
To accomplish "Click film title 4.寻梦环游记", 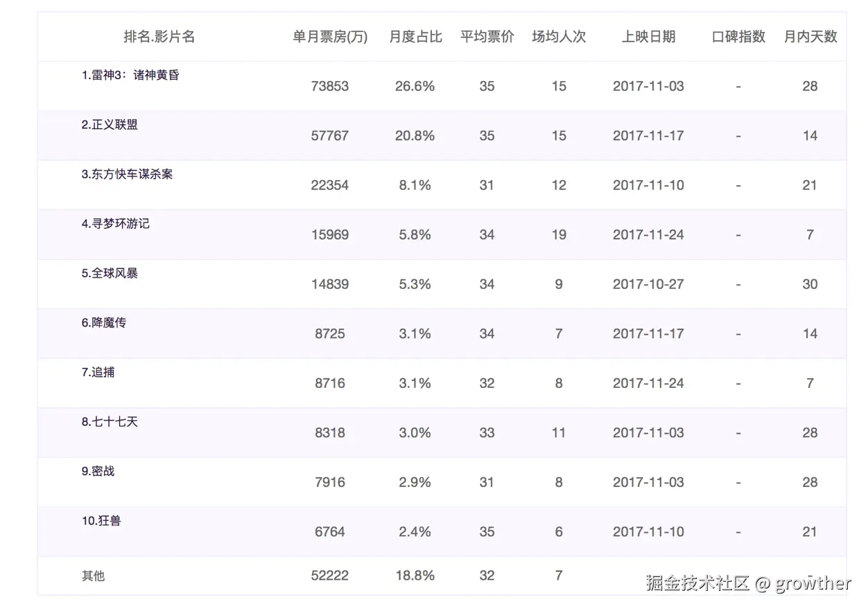I will pos(115,224).
